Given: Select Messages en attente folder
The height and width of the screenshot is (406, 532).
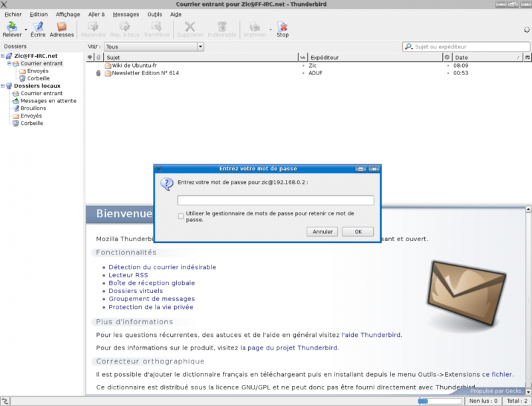Looking at the screenshot, I should [x=48, y=101].
